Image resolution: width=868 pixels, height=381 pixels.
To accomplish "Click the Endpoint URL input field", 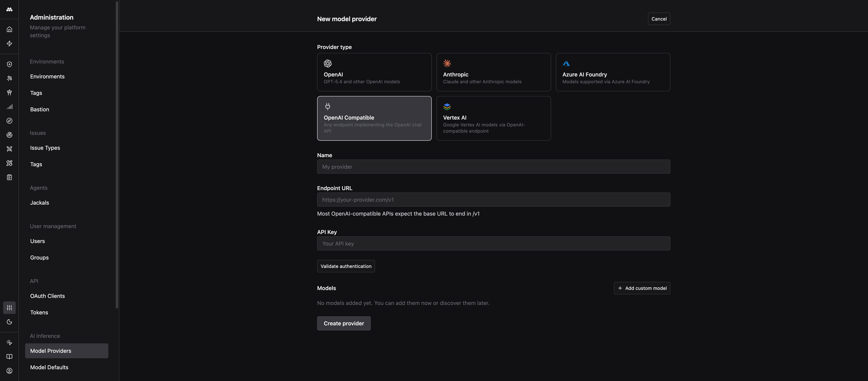I will tap(493, 200).
